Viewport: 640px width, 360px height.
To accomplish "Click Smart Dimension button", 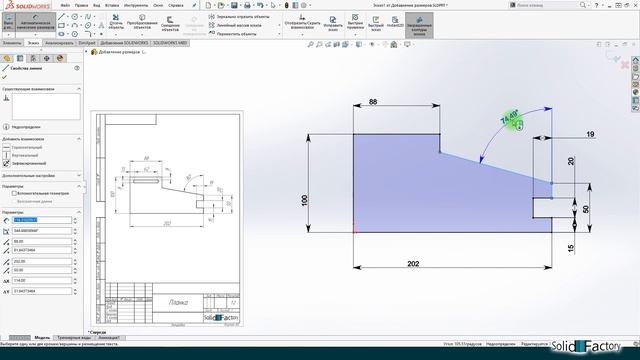I will [x=36, y=22].
